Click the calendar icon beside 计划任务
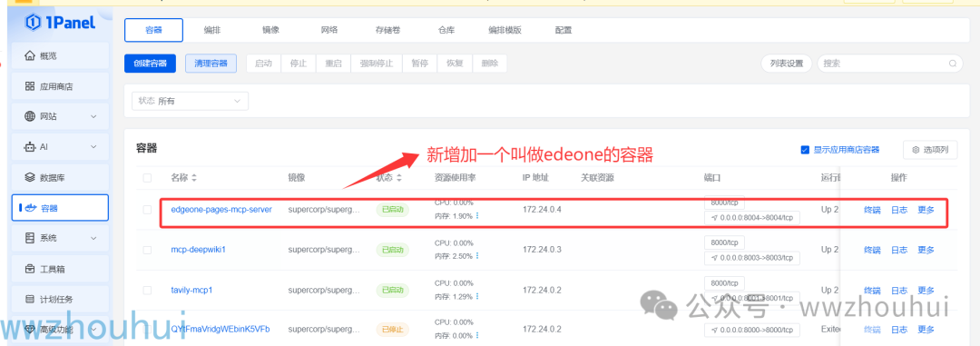The height and width of the screenshot is (346, 980). pos(29,299)
